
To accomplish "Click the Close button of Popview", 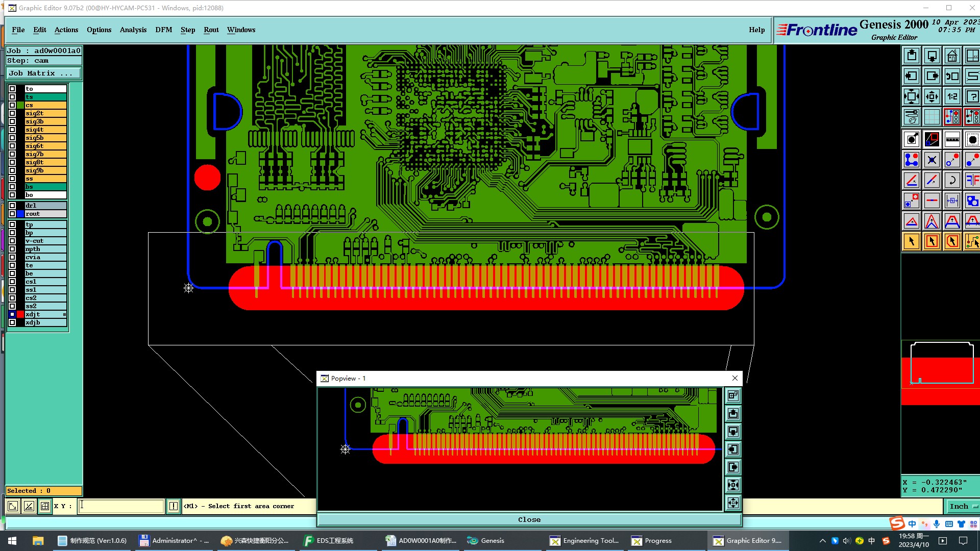I will click(529, 519).
